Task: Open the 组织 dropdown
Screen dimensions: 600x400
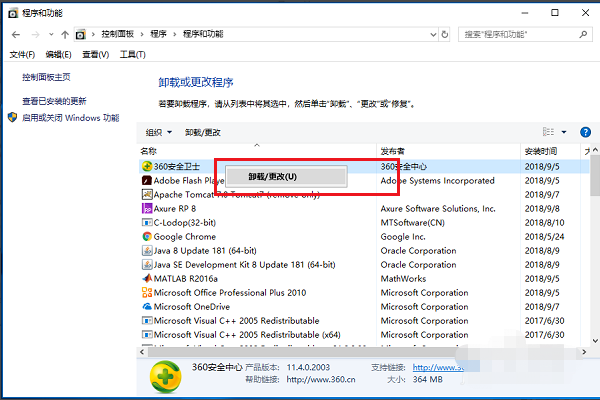Action: [x=158, y=132]
